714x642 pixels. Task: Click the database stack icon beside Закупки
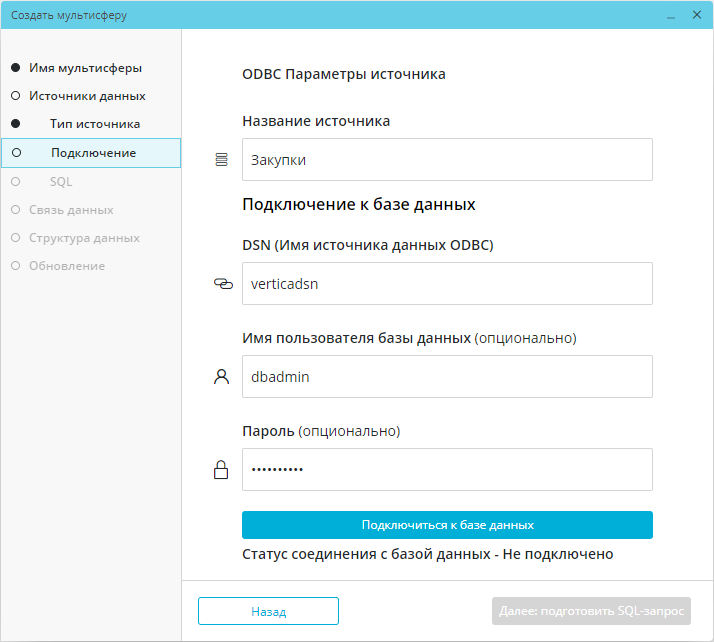221,160
